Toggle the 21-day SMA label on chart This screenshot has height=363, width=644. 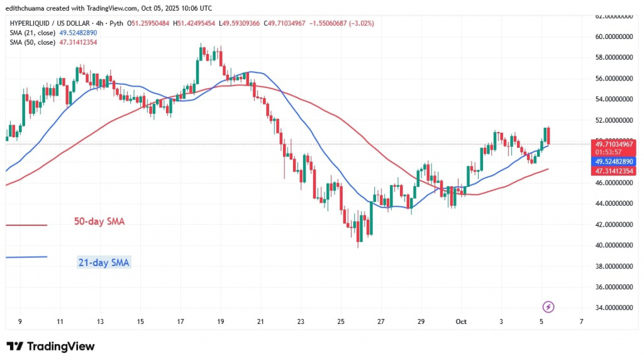(103, 262)
